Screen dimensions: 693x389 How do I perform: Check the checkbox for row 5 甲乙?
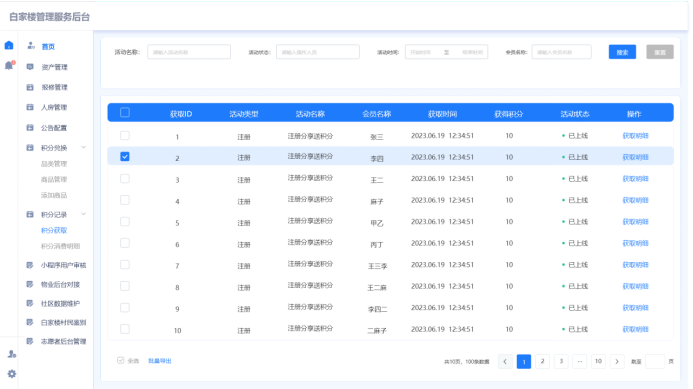click(125, 221)
